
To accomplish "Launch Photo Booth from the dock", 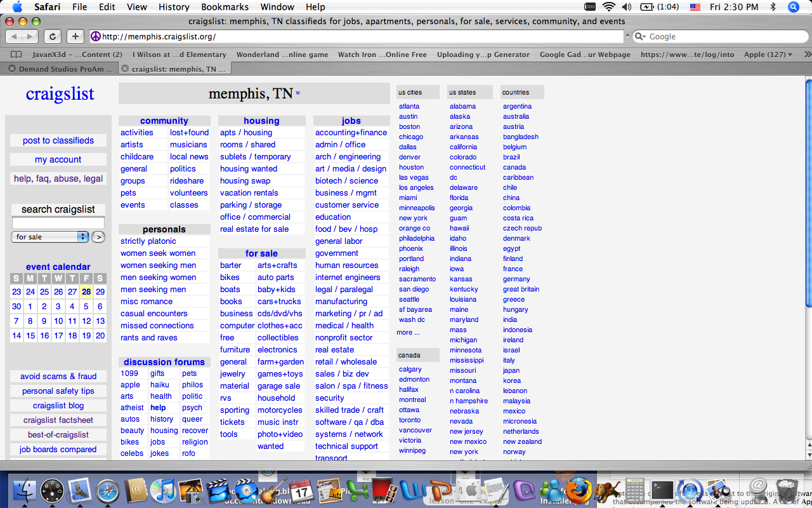I will pyautogui.click(x=384, y=490).
